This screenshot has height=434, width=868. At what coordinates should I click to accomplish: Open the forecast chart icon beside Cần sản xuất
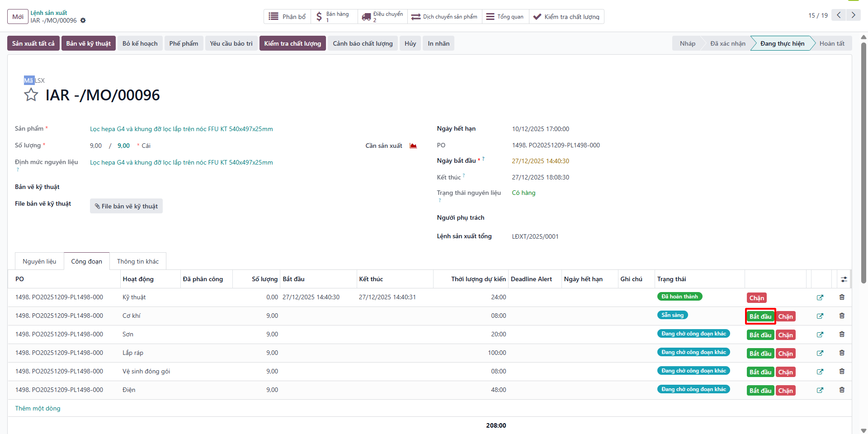(413, 146)
